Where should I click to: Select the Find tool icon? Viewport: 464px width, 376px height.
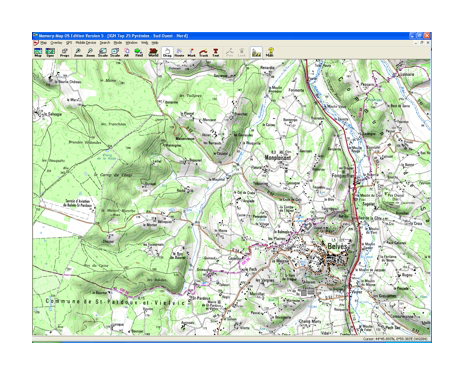139,52
